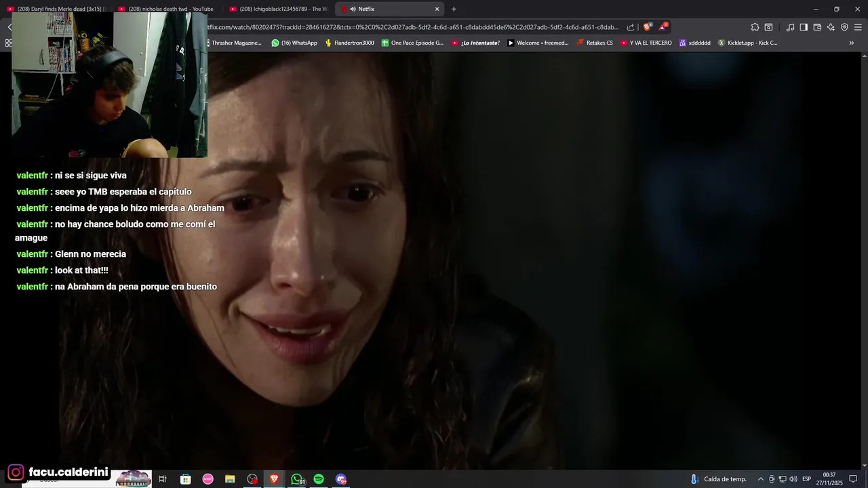Open Y VA EL TERCERO bookmark
868x488 pixels.
pyautogui.click(x=646, y=43)
